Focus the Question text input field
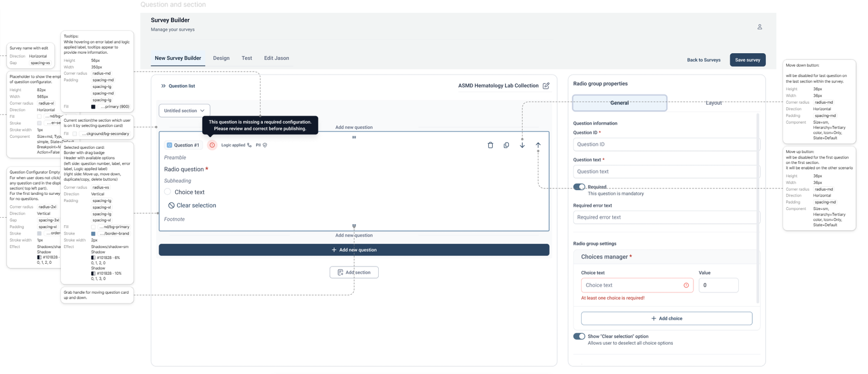The image size is (868, 374). coord(667,172)
